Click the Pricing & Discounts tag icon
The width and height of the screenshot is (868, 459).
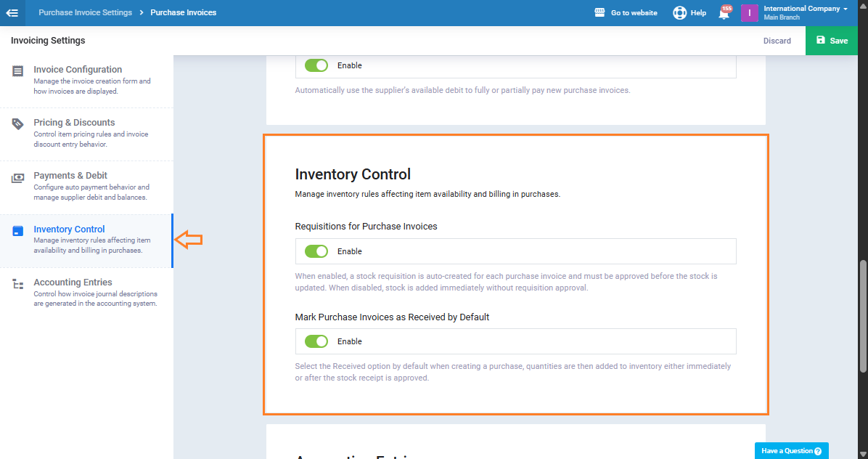18,124
